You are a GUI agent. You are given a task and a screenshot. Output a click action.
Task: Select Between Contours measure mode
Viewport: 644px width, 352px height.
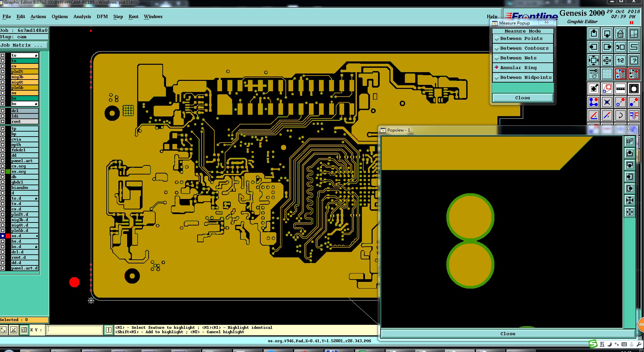click(x=523, y=48)
